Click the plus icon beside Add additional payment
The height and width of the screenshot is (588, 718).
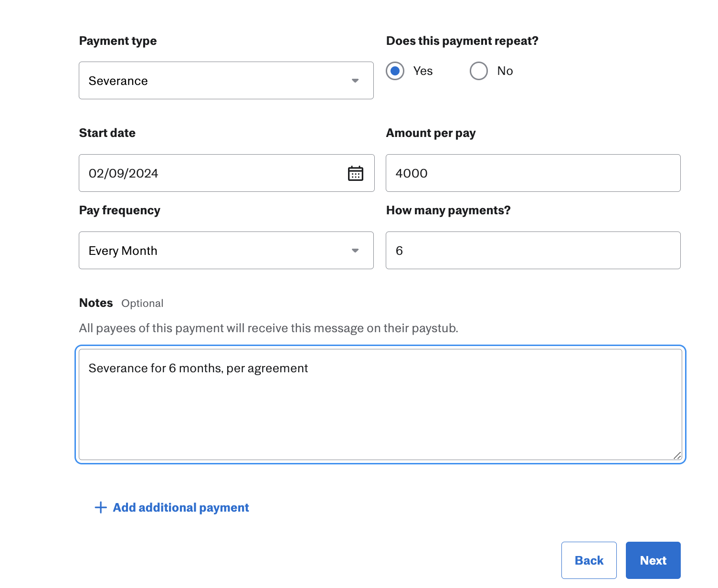pyautogui.click(x=101, y=507)
